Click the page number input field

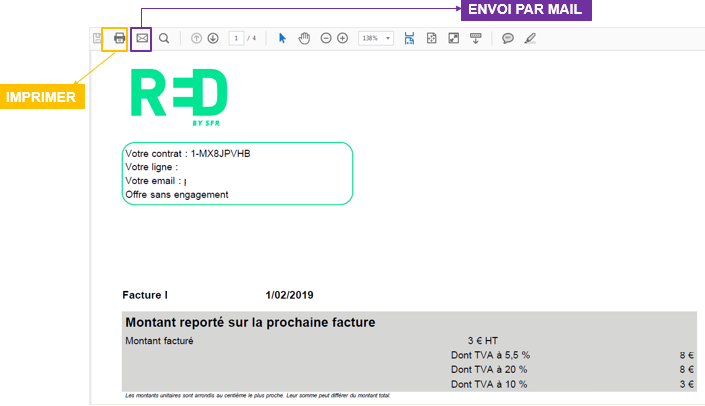237,39
